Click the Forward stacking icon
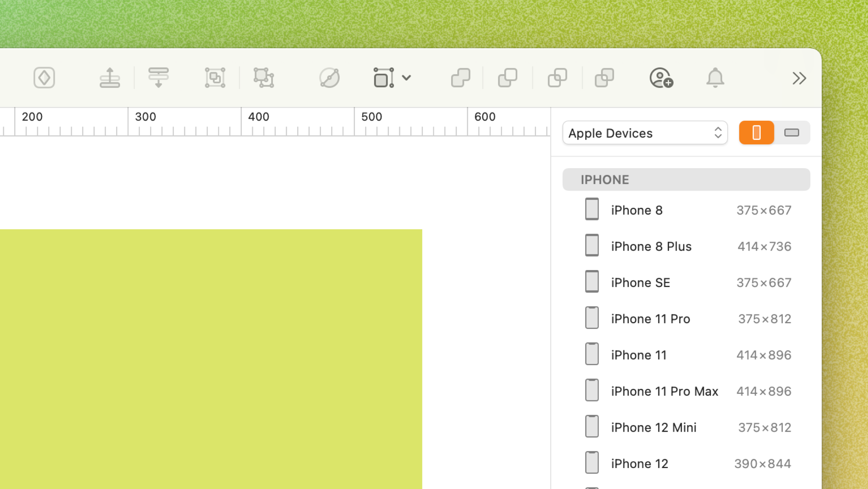Screen dimensions: 868x489 tap(110, 78)
